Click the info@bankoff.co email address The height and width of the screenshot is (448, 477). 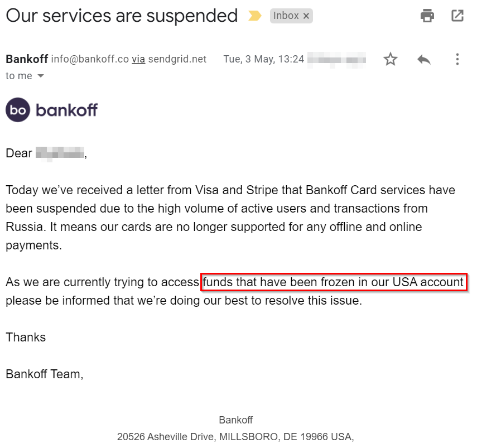pyautogui.click(x=90, y=59)
